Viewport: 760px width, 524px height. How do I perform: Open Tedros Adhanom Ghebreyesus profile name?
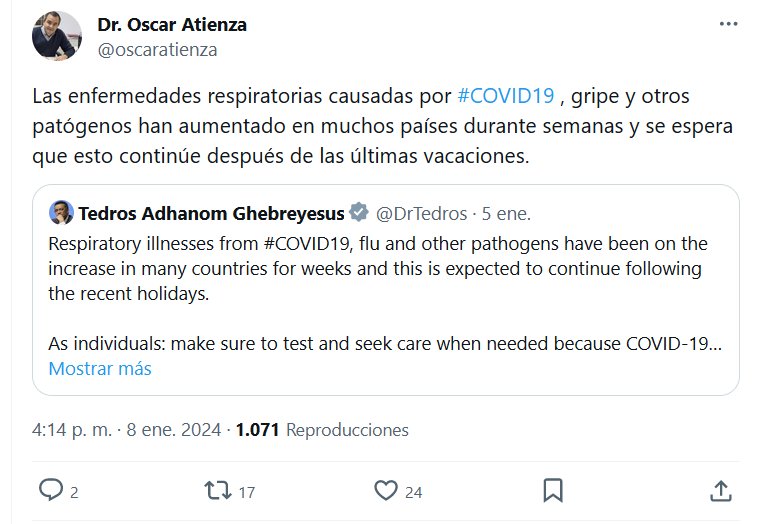point(211,213)
